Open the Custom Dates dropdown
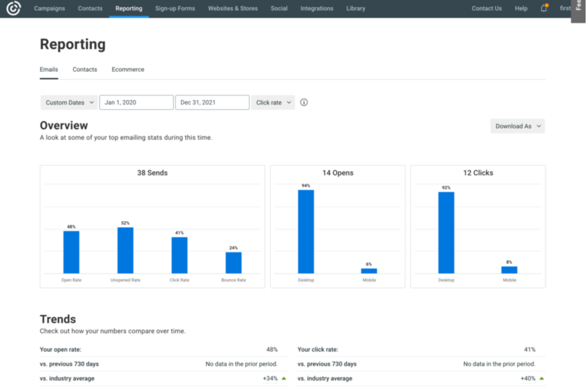 pyautogui.click(x=68, y=102)
